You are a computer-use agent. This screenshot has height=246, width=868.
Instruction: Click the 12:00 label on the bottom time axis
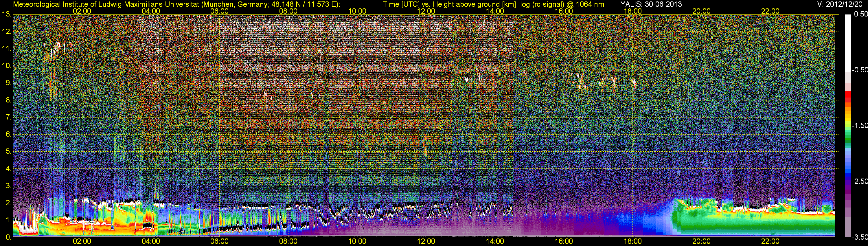point(426,241)
